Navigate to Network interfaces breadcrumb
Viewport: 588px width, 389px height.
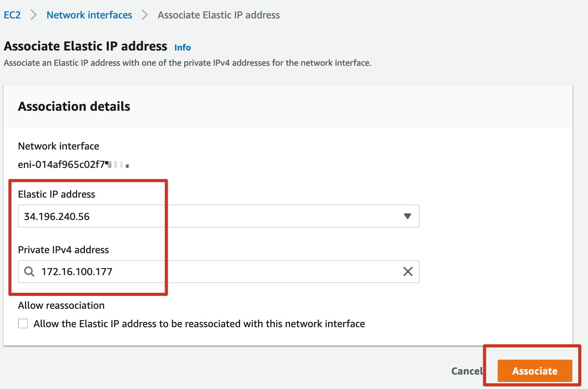coord(89,15)
